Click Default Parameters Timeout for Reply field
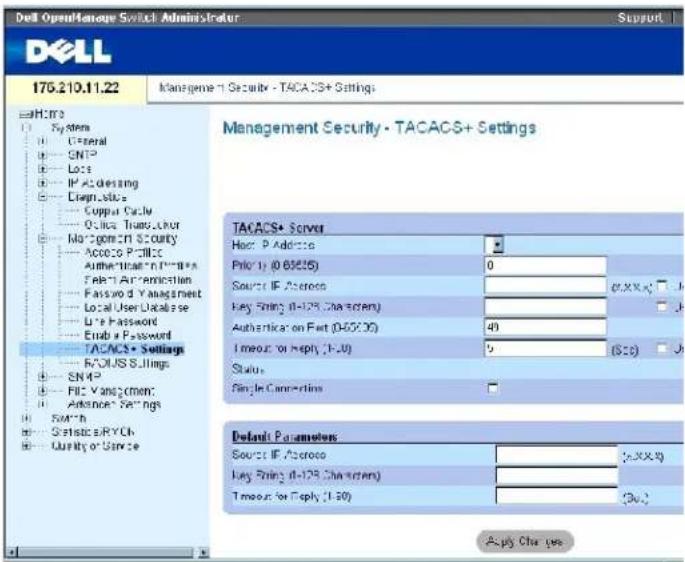The width and height of the screenshot is (685, 562). tap(557, 496)
